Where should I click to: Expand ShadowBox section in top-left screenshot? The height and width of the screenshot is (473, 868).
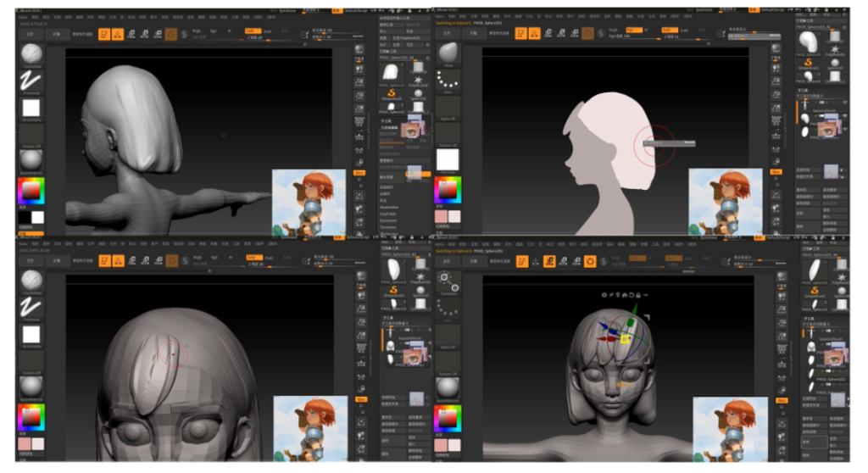point(388,207)
